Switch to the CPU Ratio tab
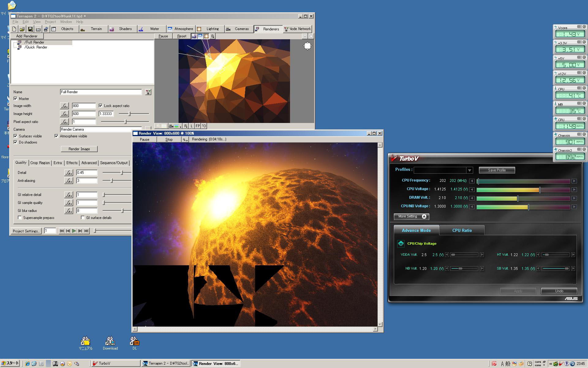This screenshot has width=588, height=368. (x=462, y=230)
